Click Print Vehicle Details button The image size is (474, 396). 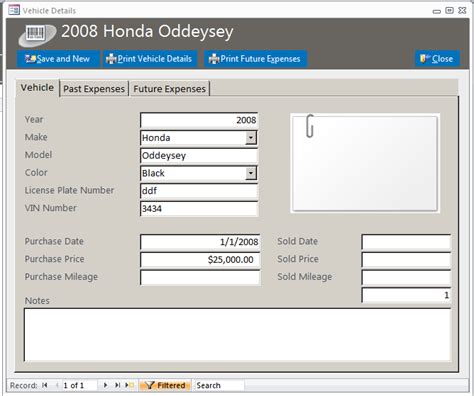click(150, 59)
